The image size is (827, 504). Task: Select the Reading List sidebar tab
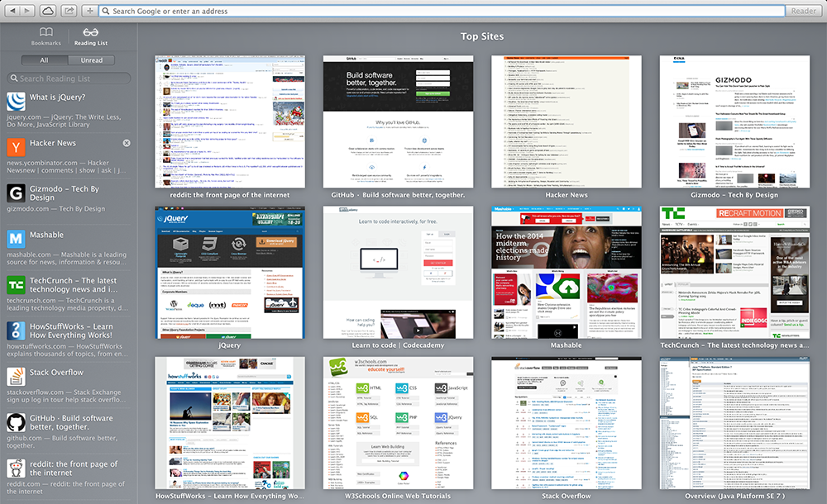click(91, 37)
